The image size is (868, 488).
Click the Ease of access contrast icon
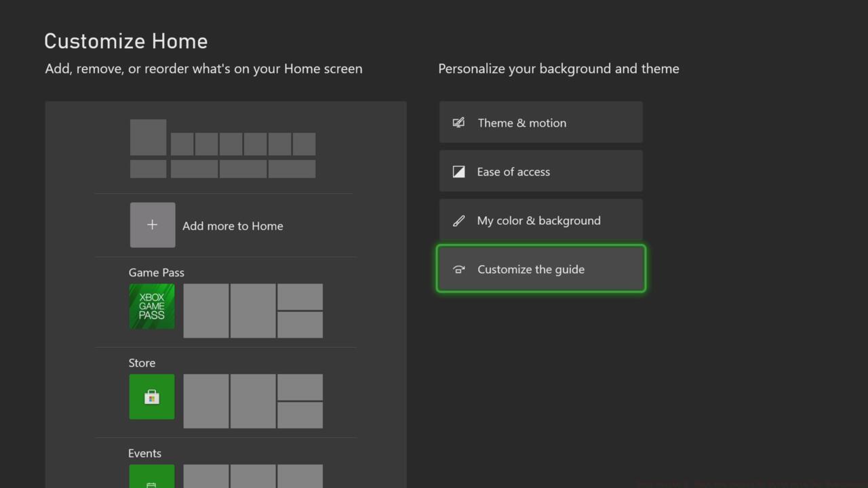click(x=459, y=171)
